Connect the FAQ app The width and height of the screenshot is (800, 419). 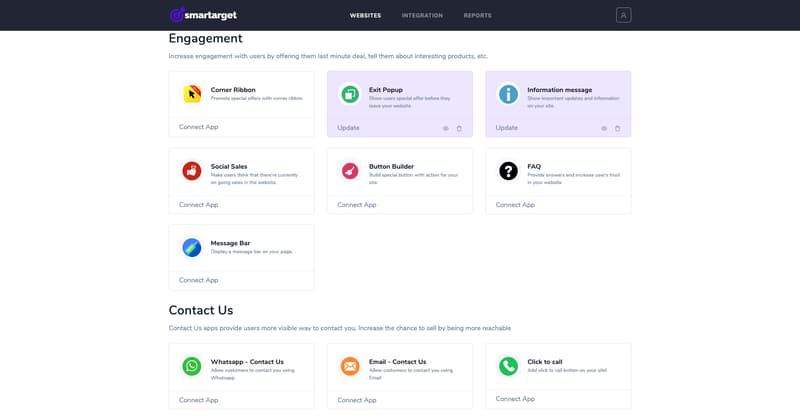[515, 205]
